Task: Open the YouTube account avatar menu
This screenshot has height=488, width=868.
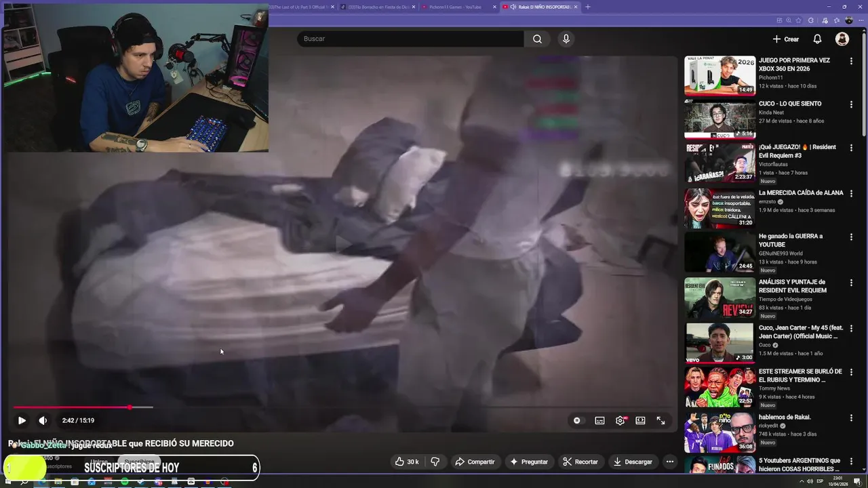Action: pos(842,39)
